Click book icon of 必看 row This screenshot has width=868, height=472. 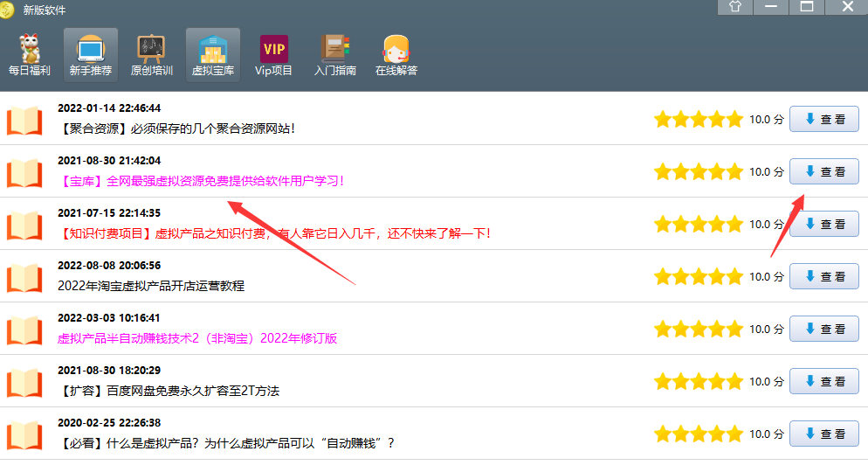[x=24, y=435]
